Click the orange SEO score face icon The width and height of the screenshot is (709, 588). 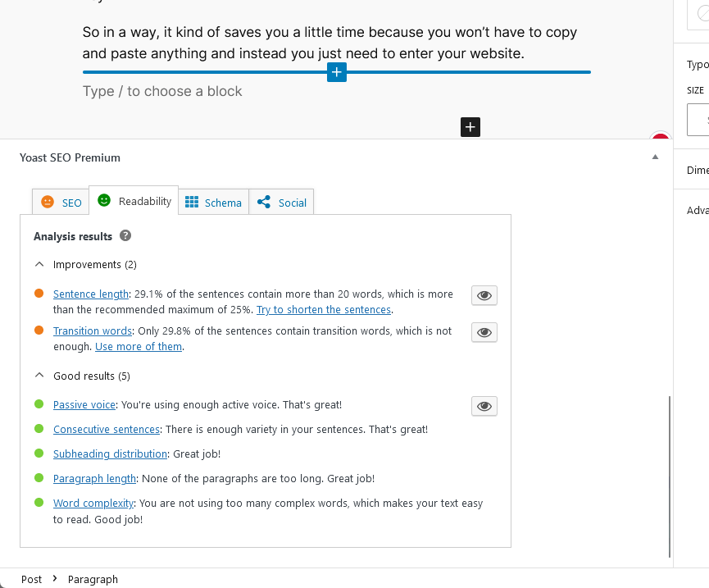(48, 202)
